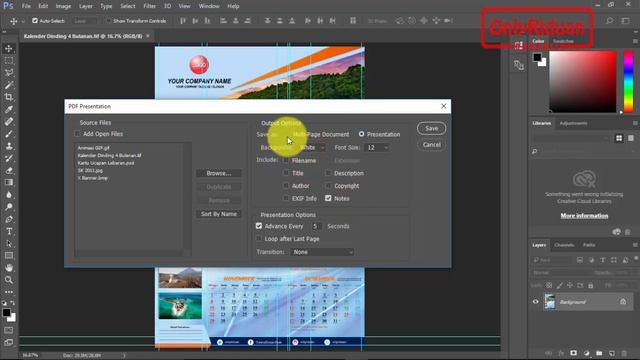This screenshot has height=360, width=640.
Task: Open the Filter menu
Action: tap(149, 6)
